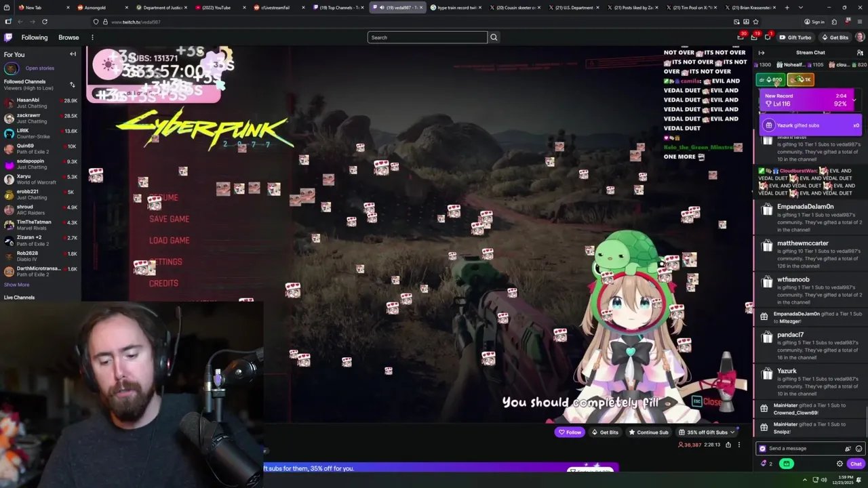Open stream options three-dot menu
868x488 pixels.
click(739, 445)
